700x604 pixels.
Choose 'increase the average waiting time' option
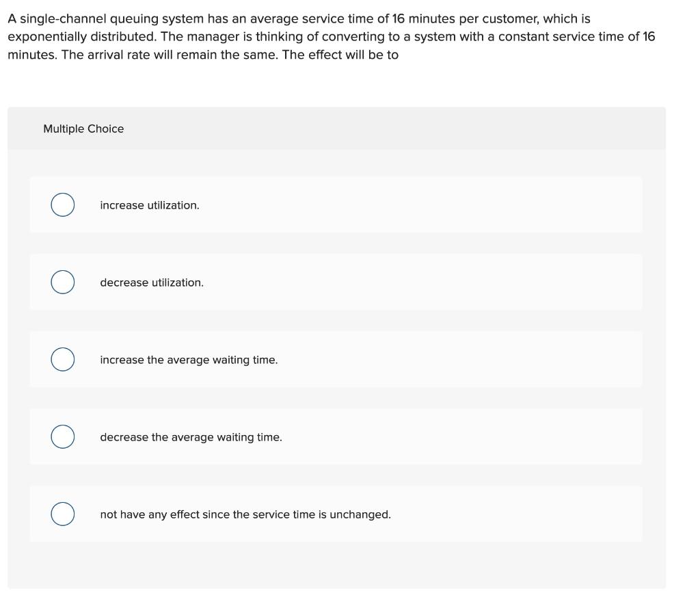point(62,358)
